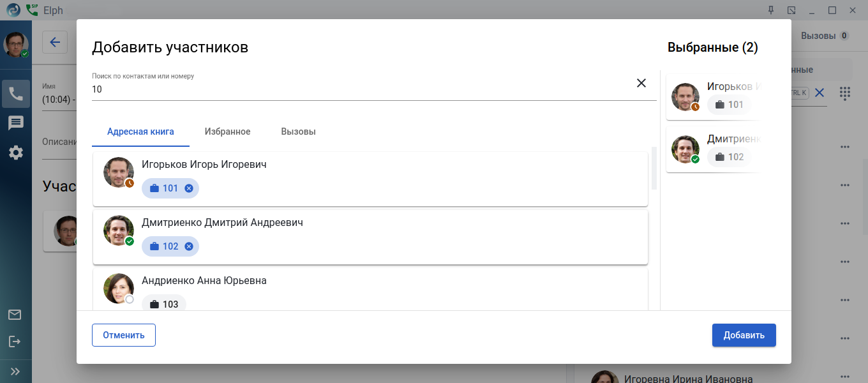This screenshot has width=868, height=383.
Task: Switch to the Вызовы tab in dialog
Action: coord(298,131)
